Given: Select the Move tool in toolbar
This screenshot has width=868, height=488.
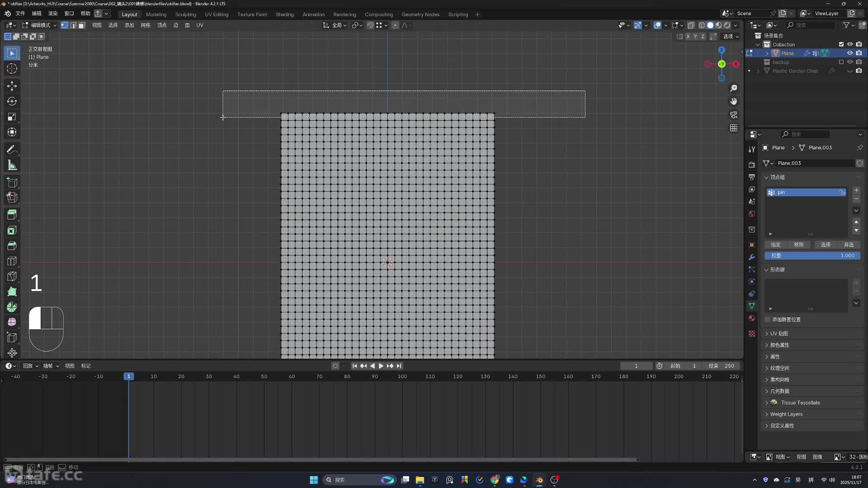Looking at the screenshot, I should click(x=12, y=85).
